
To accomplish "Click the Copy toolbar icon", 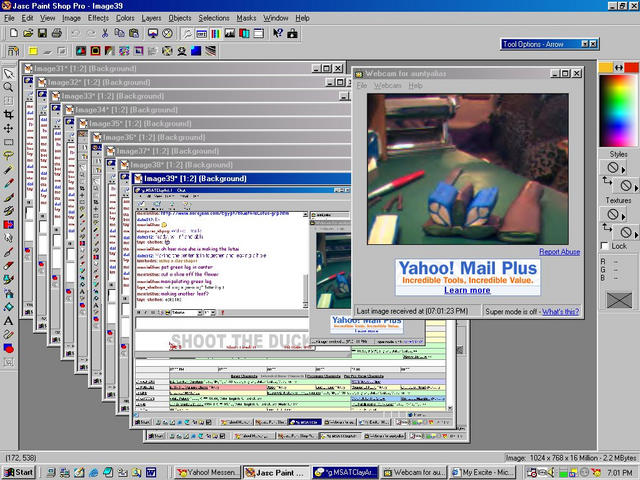I will [x=119, y=33].
